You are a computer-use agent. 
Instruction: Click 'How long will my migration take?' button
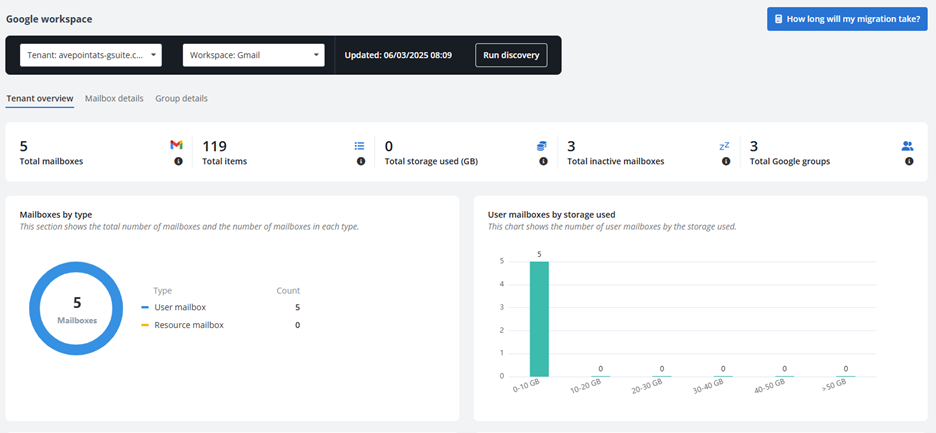[x=847, y=19]
